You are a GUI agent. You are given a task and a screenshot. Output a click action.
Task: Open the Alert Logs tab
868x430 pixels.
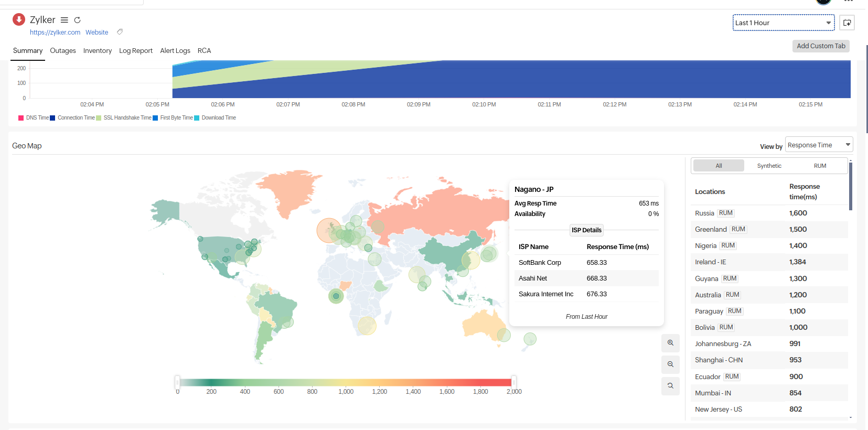pos(175,51)
